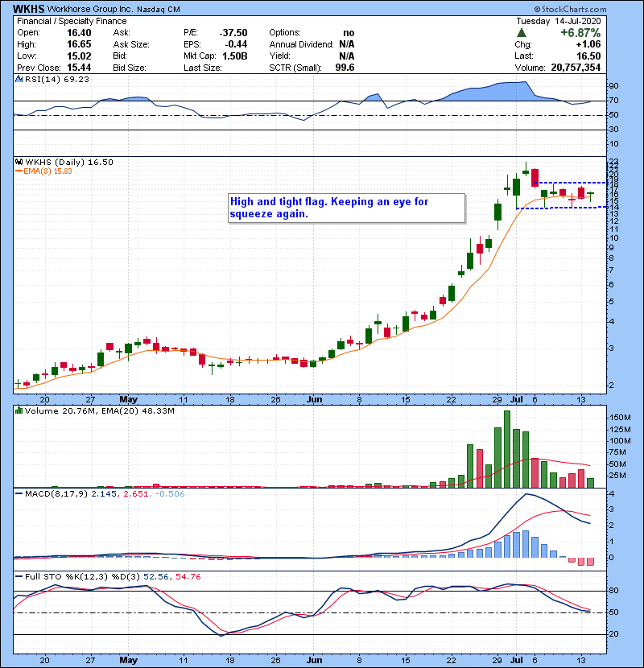644x668 pixels.
Task: Click the High and tight flag annotation box
Action: [x=346, y=208]
